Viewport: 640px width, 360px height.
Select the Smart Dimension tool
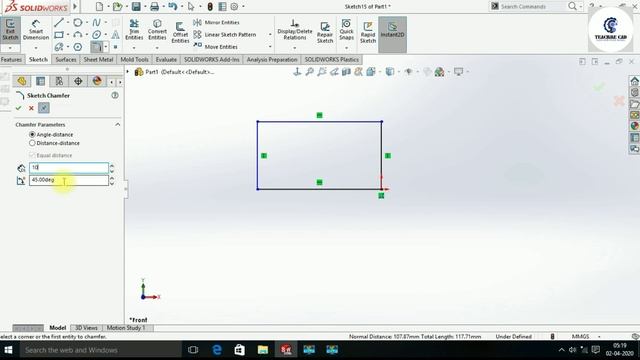[36, 29]
